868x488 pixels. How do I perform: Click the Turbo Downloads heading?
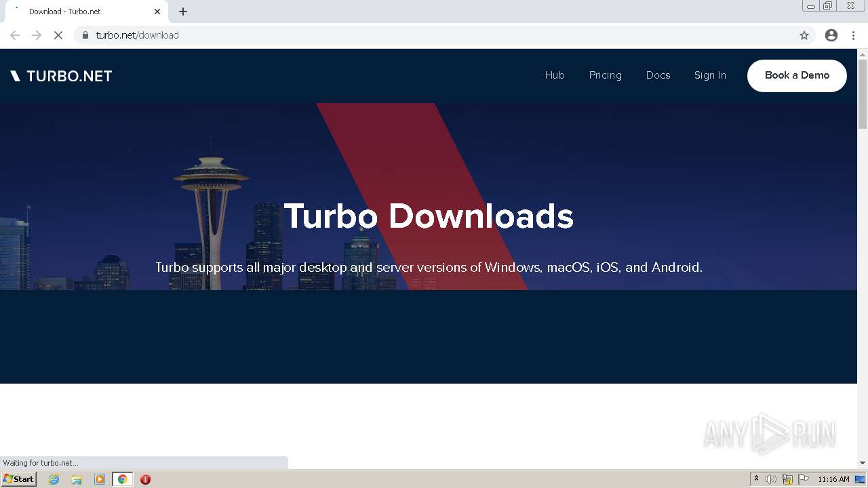429,216
